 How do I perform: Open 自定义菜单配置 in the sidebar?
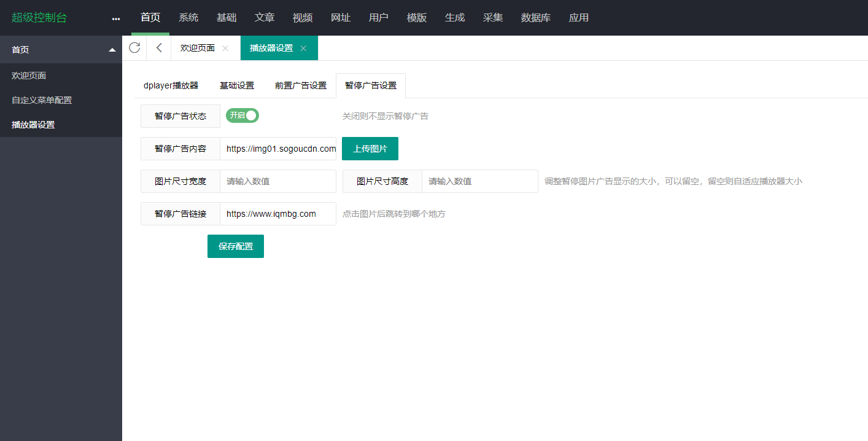(61, 100)
